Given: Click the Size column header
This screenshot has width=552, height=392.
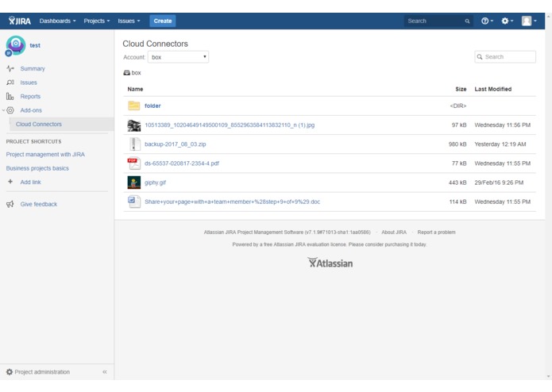Looking at the screenshot, I should (461, 89).
